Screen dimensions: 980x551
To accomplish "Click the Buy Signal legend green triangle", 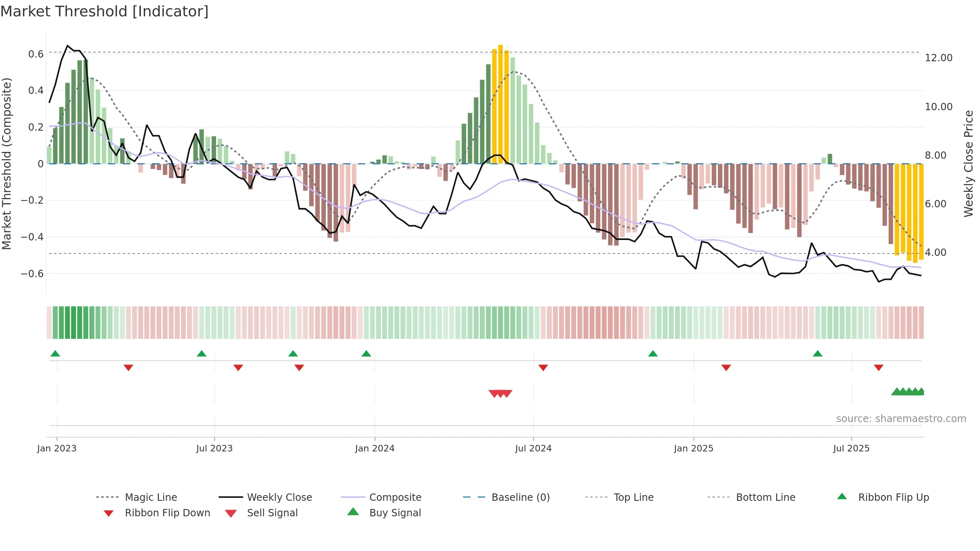I will pos(353,512).
